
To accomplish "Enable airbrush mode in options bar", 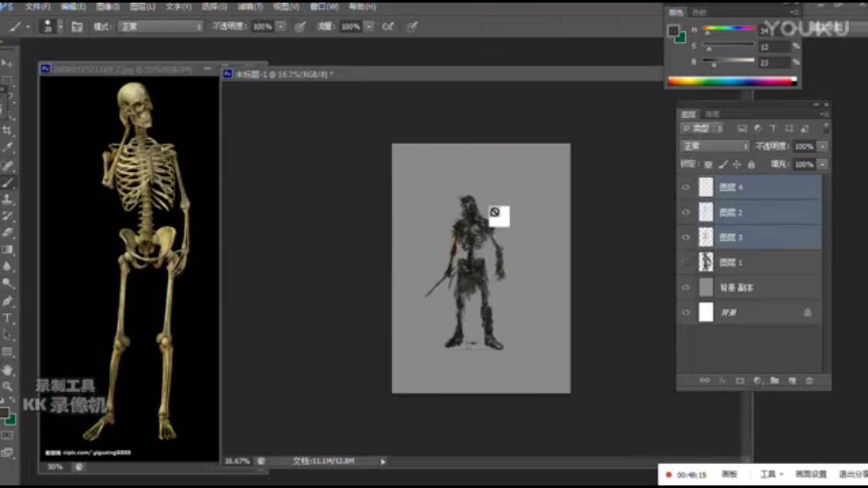I will [x=388, y=26].
